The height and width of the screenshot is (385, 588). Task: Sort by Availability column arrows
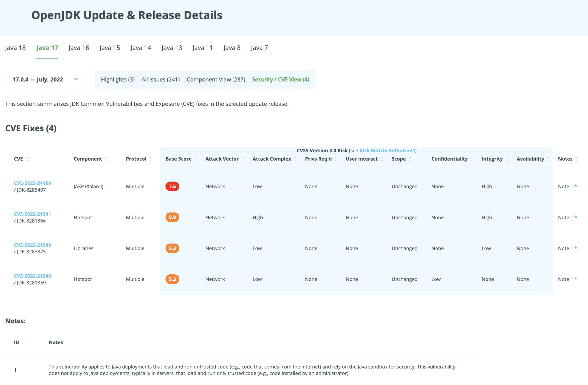[x=548, y=159]
